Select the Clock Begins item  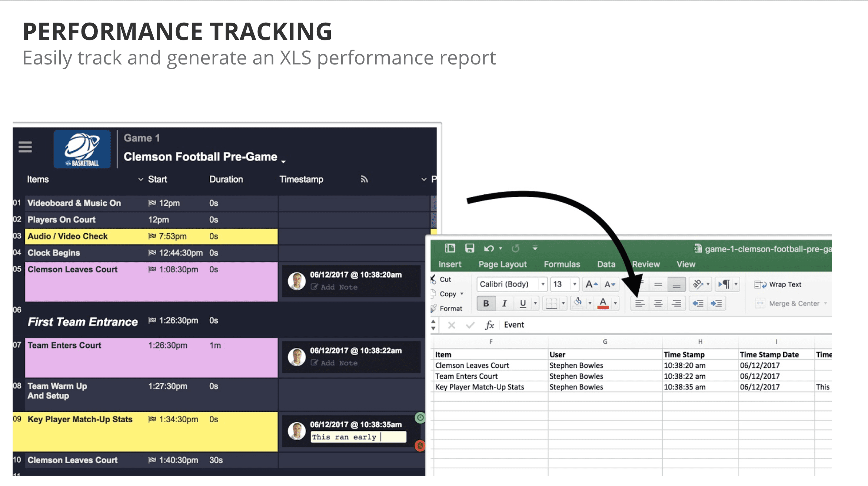click(151, 253)
